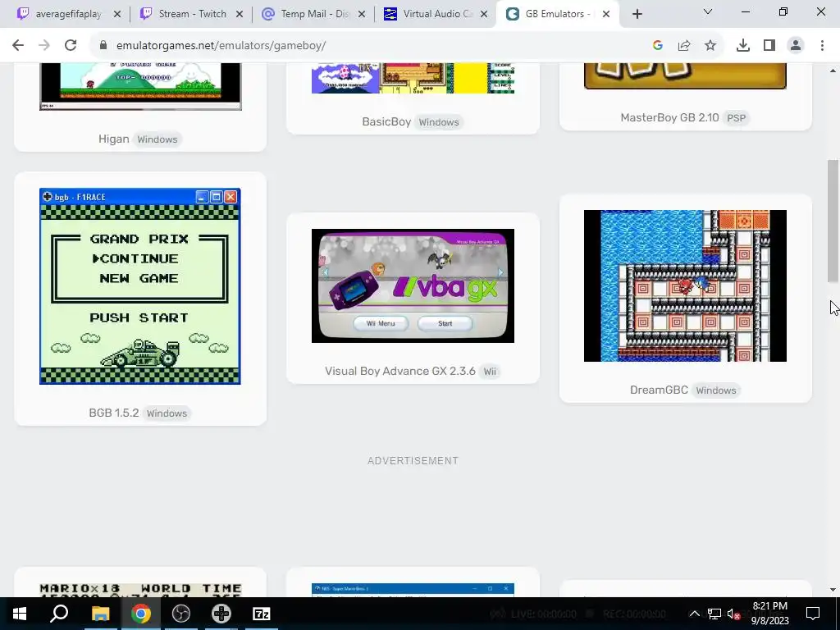Share this page using the share icon

coord(684,46)
